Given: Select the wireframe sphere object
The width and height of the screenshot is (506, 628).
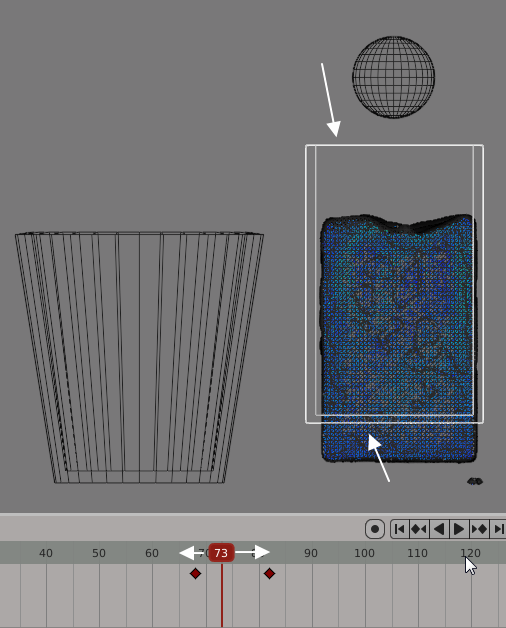Looking at the screenshot, I should click(393, 77).
